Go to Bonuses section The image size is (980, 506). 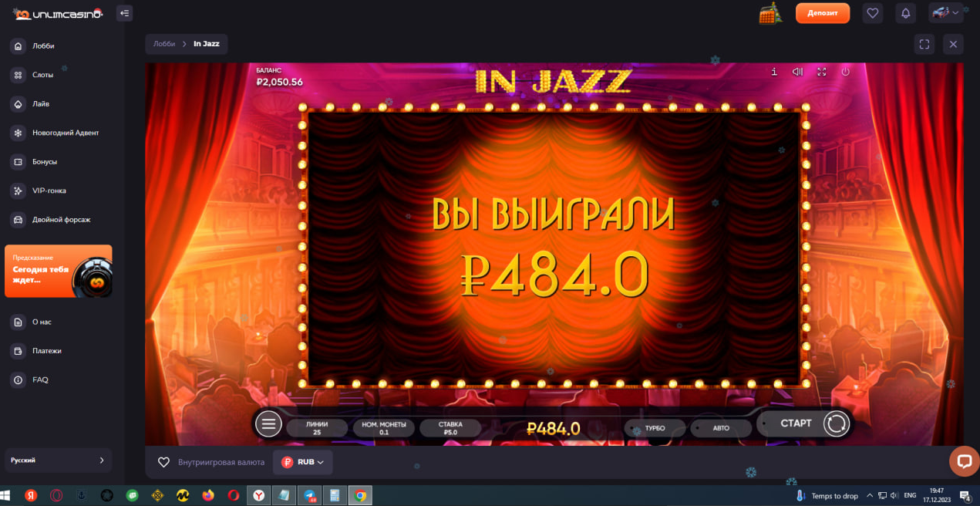point(45,162)
